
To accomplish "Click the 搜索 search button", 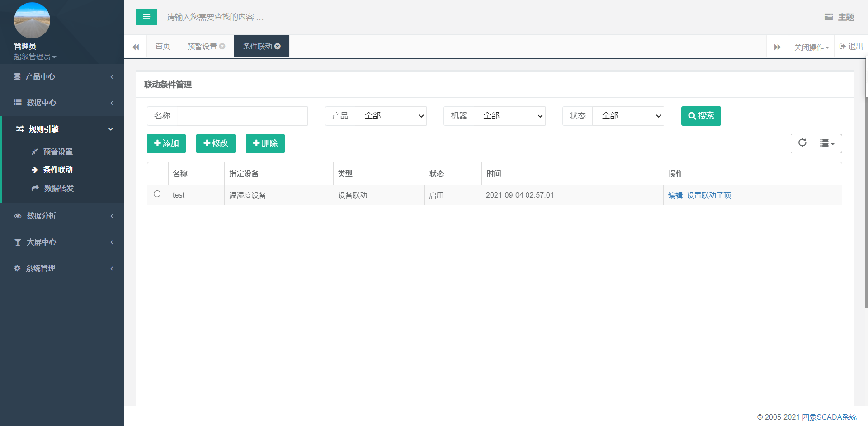I will 701,116.
